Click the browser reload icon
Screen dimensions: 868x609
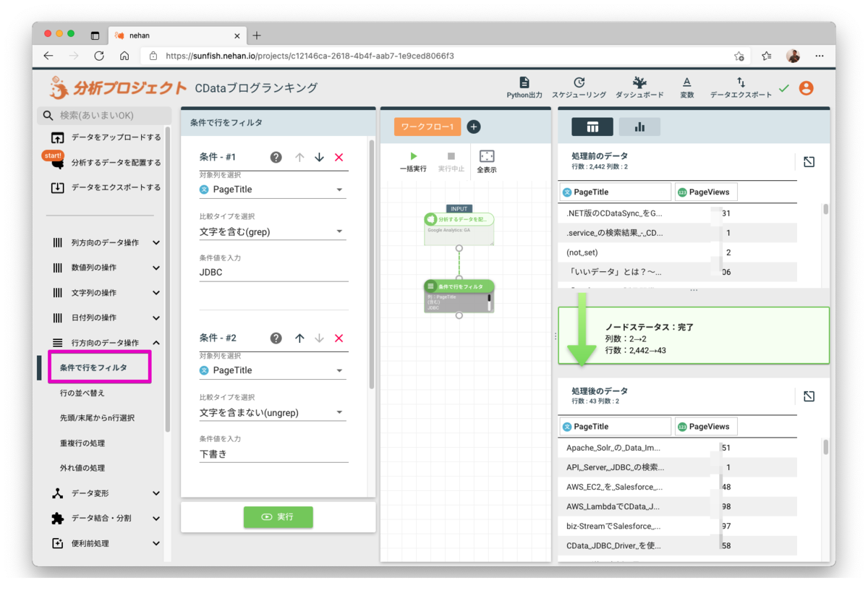click(99, 56)
